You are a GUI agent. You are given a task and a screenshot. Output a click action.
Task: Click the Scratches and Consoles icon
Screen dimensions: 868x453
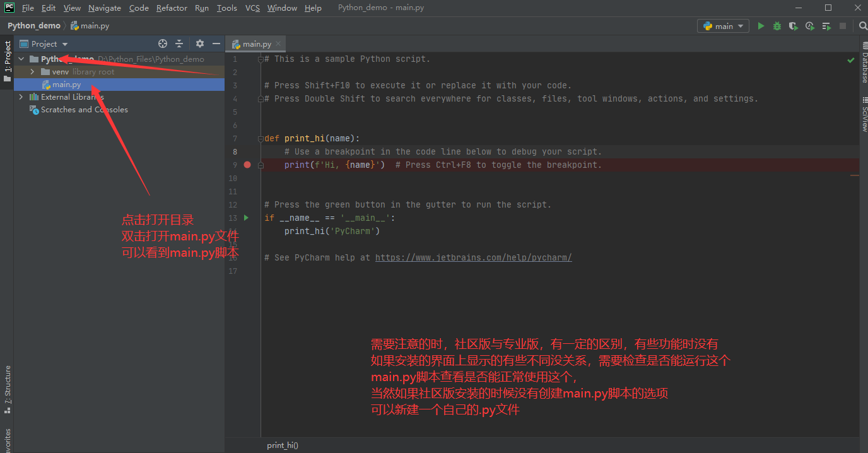34,110
